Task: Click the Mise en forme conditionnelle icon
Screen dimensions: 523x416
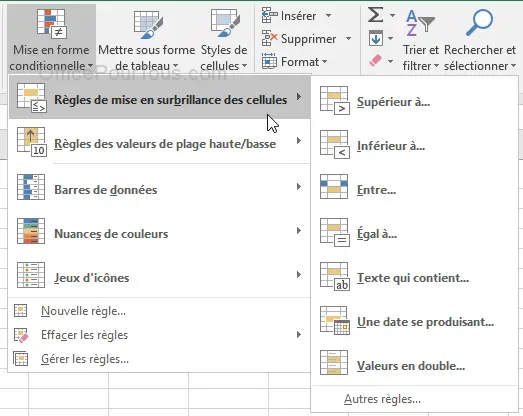Action: tap(51, 23)
